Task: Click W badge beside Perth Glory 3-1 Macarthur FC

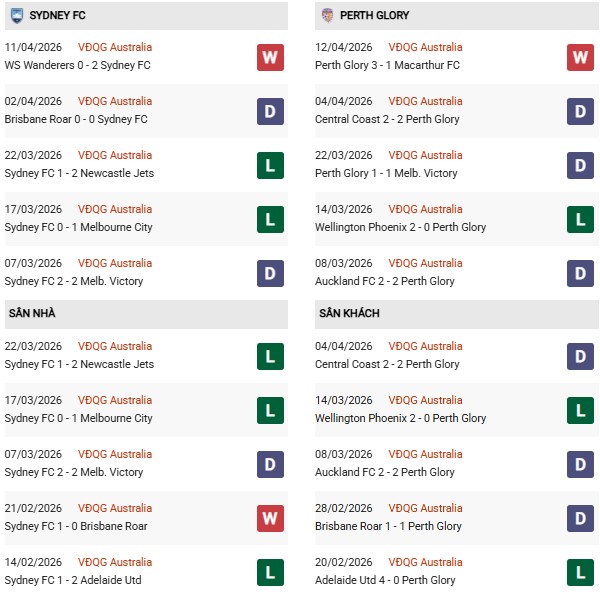Action: (x=581, y=57)
